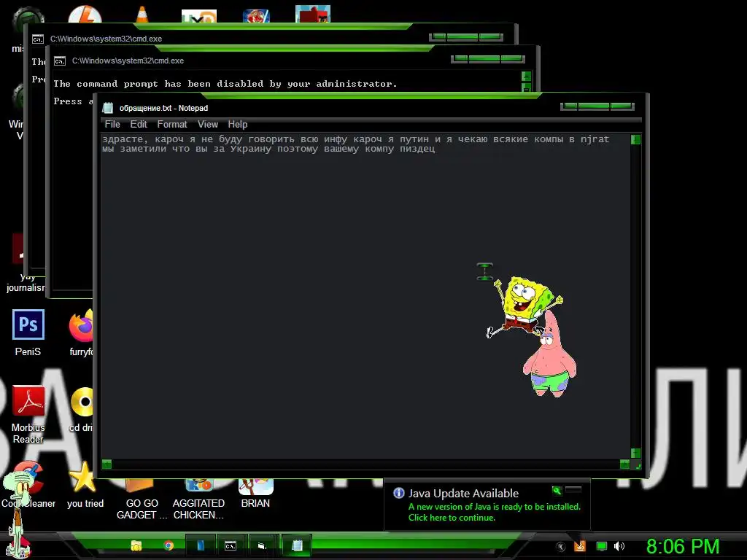Open the volume speaker tray icon

click(619, 546)
